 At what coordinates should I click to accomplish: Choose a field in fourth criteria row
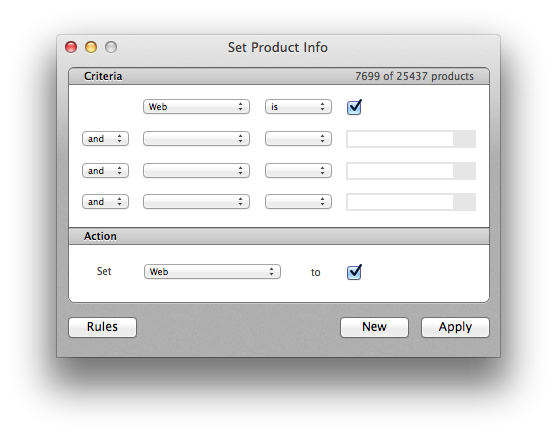pyautogui.click(x=196, y=201)
